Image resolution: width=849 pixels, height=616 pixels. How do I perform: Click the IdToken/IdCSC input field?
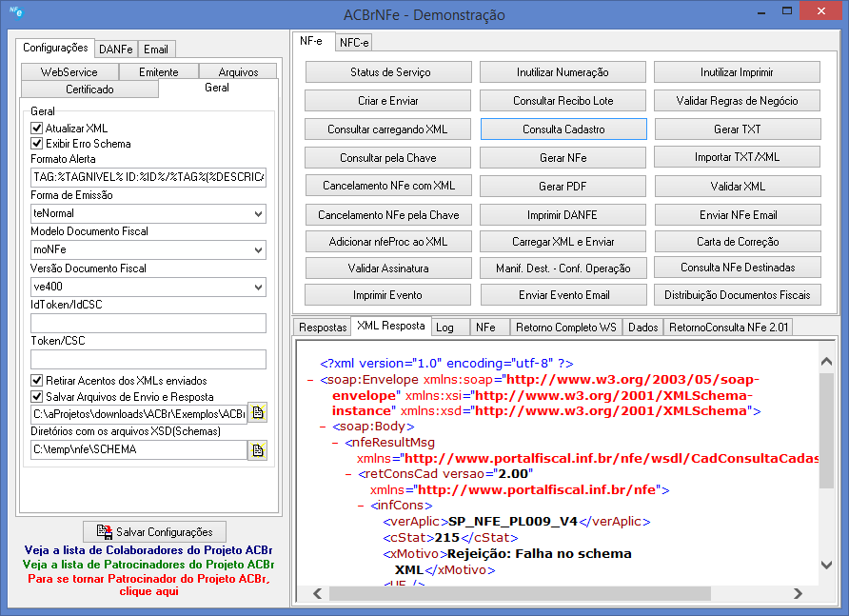(x=148, y=324)
